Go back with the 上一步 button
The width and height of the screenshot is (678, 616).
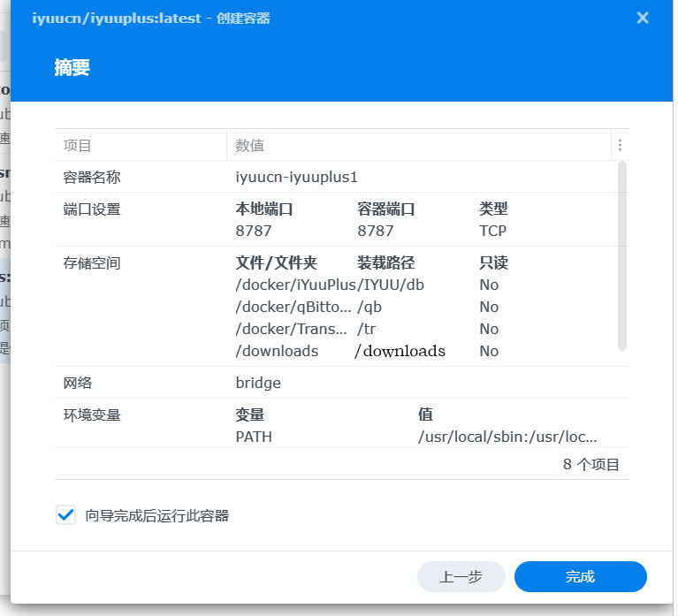pyautogui.click(x=461, y=576)
